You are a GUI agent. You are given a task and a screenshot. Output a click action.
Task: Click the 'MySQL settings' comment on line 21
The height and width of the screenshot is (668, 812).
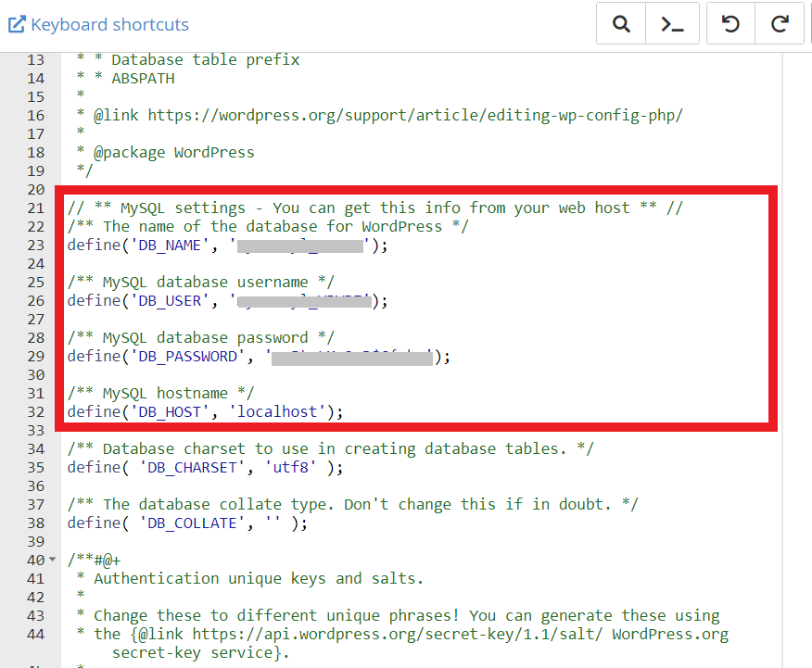point(374,208)
